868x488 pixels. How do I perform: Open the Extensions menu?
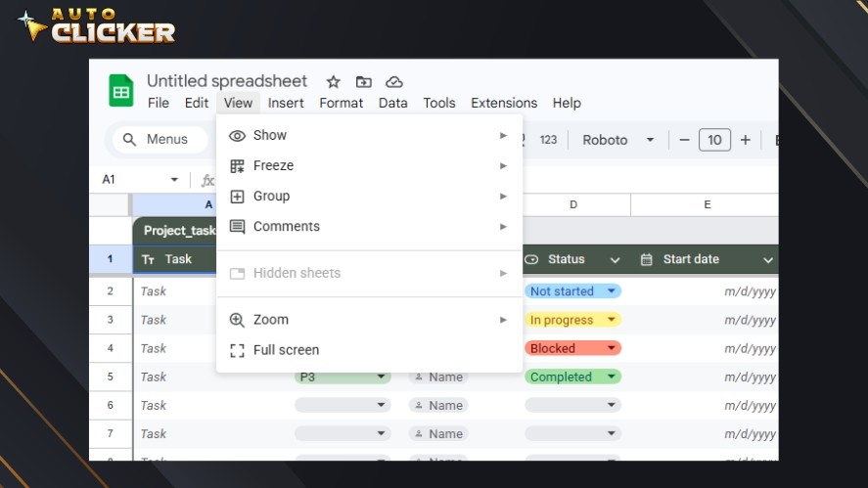tap(503, 103)
